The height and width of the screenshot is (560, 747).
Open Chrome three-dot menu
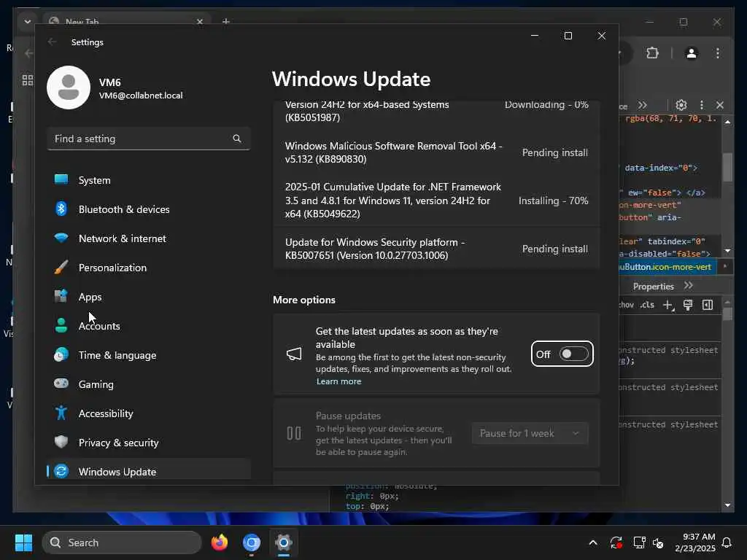pos(718,52)
